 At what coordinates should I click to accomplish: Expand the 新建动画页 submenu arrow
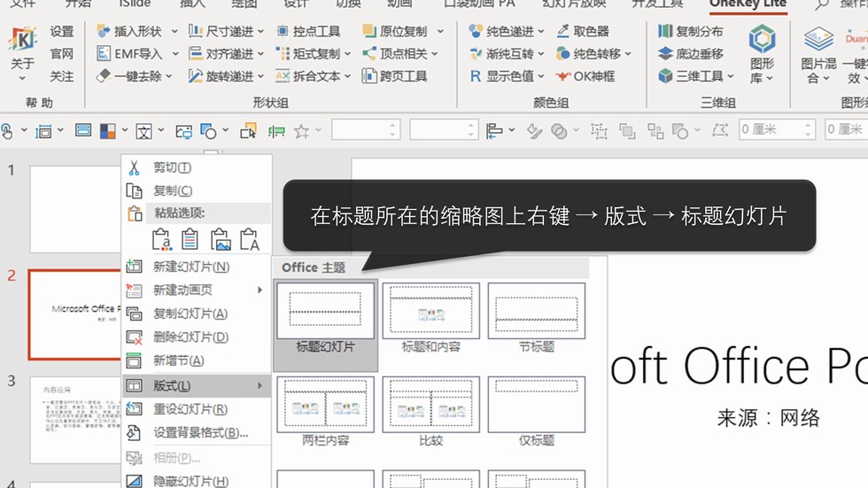point(260,290)
